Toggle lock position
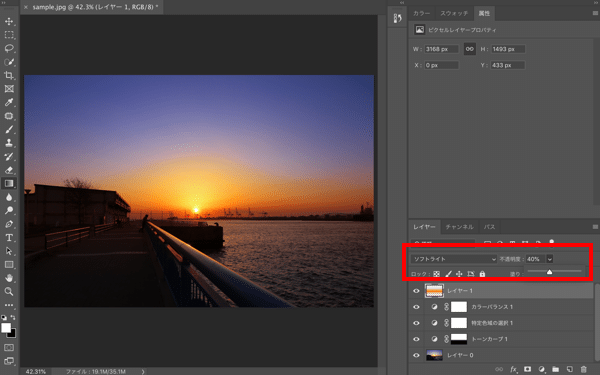 [x=459, y=274]
